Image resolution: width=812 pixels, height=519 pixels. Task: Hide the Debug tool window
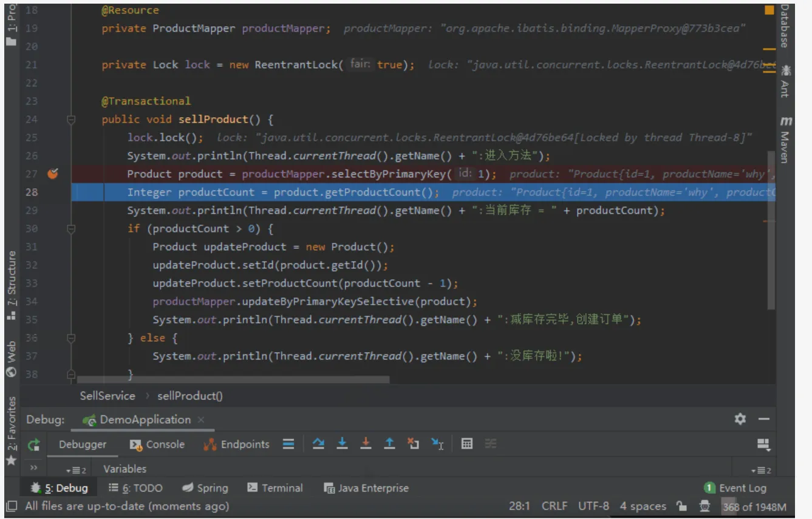(764, 419)
